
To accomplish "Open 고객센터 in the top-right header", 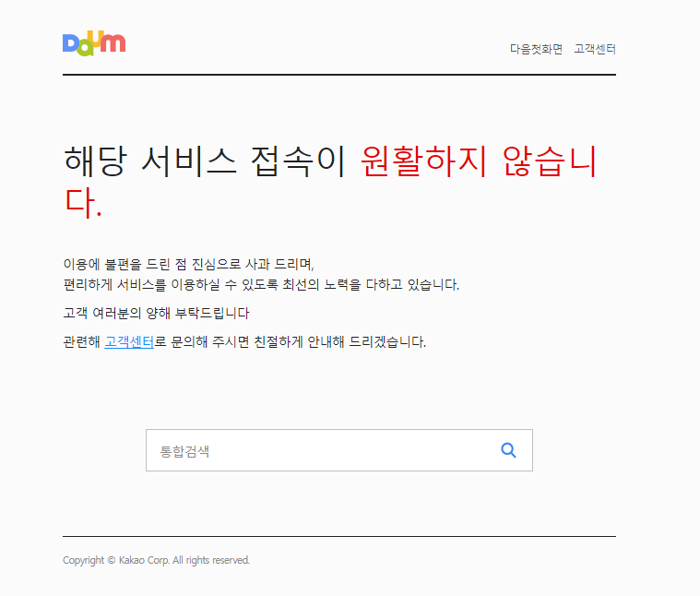I will tap(595, 49).
